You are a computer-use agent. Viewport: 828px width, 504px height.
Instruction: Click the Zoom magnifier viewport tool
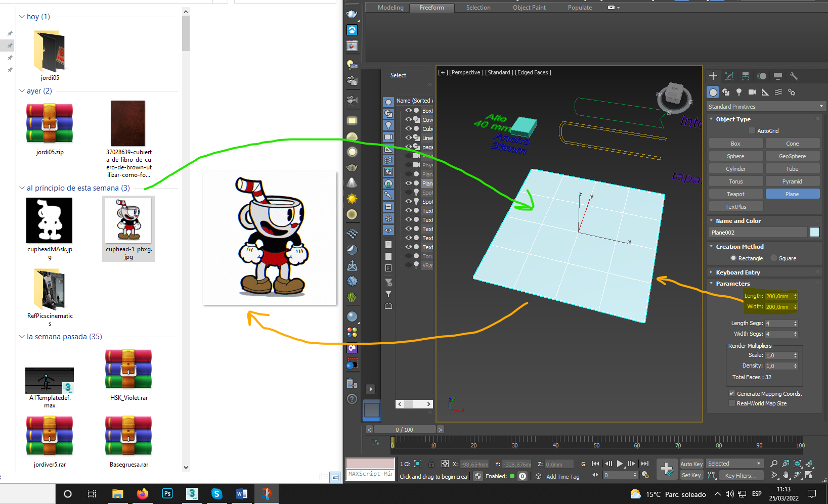(x=773, y=464)
